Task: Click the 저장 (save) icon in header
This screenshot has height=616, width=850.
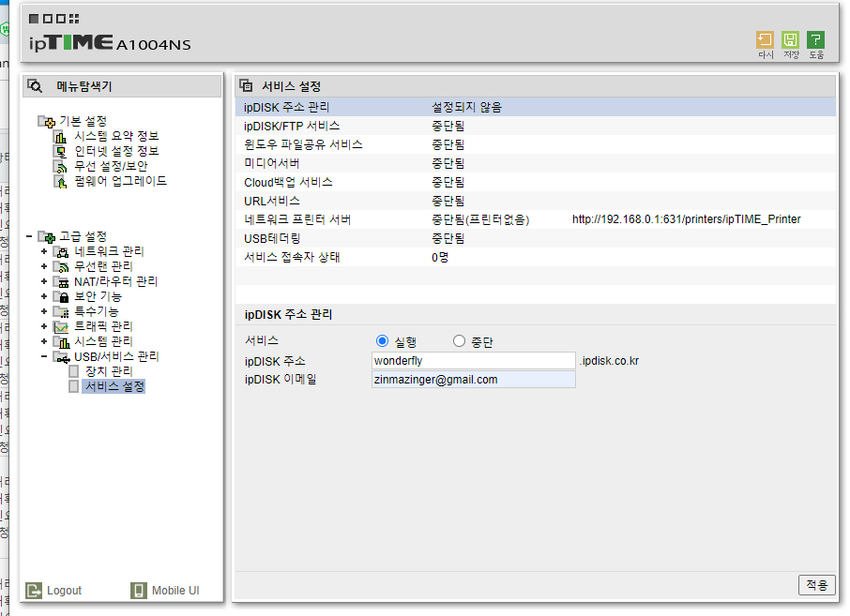Action: pos(790,40)
